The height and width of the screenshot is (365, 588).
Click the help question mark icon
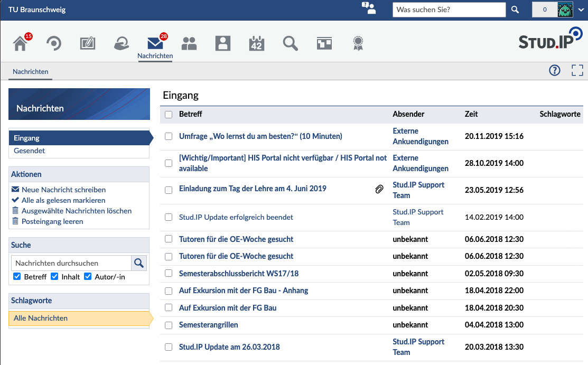point(555,70)
